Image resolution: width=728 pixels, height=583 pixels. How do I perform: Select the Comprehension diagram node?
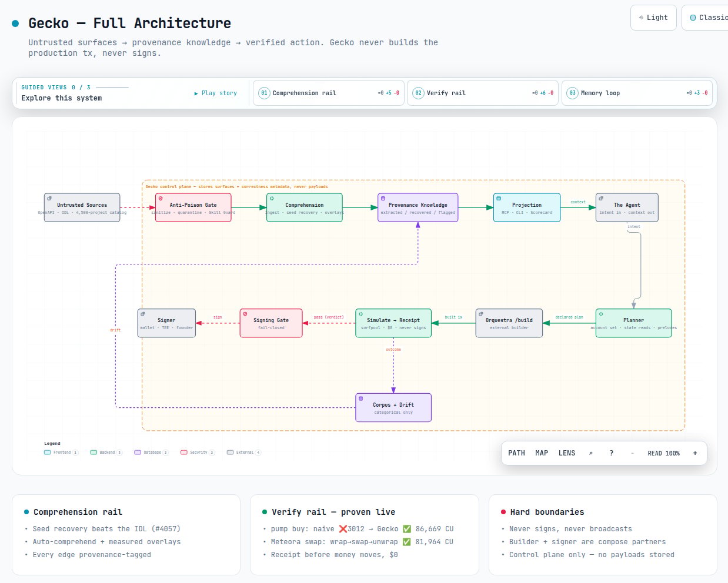tap(305, 207)
